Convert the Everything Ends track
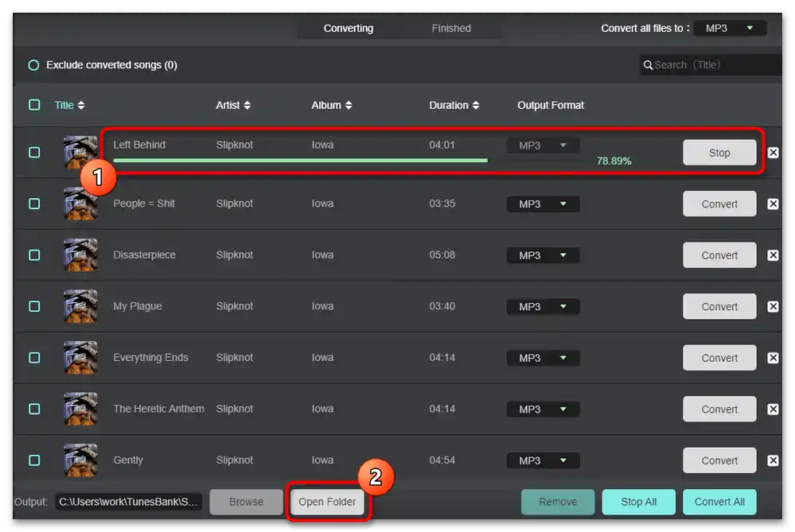This screenshot has width=795, height=532. (719, 358)
